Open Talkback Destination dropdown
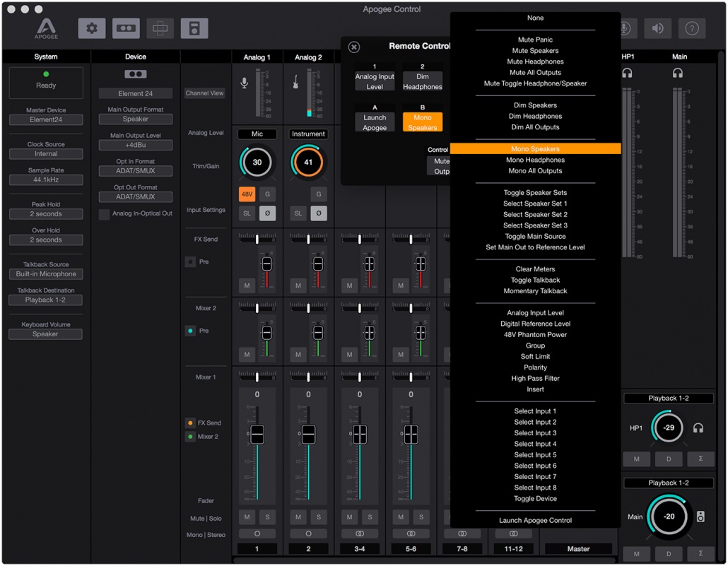 (46, 300)
